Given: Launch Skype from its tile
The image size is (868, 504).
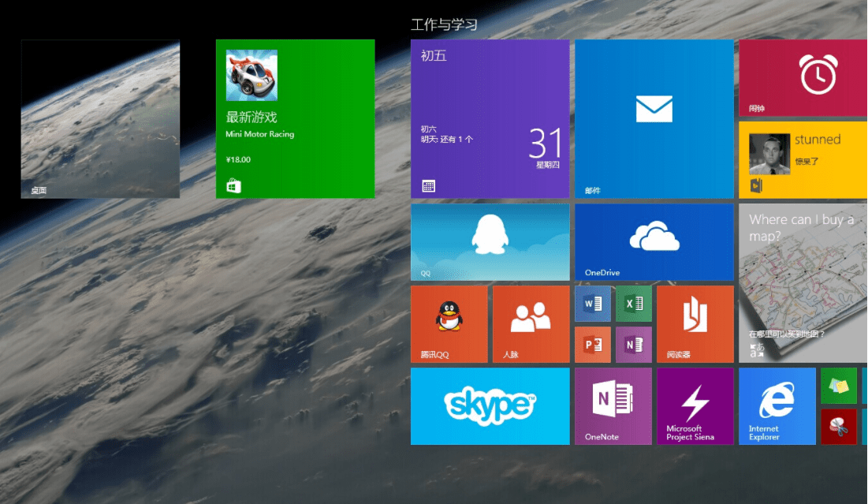Looking at the screenshot, I should tap(490, 406).
